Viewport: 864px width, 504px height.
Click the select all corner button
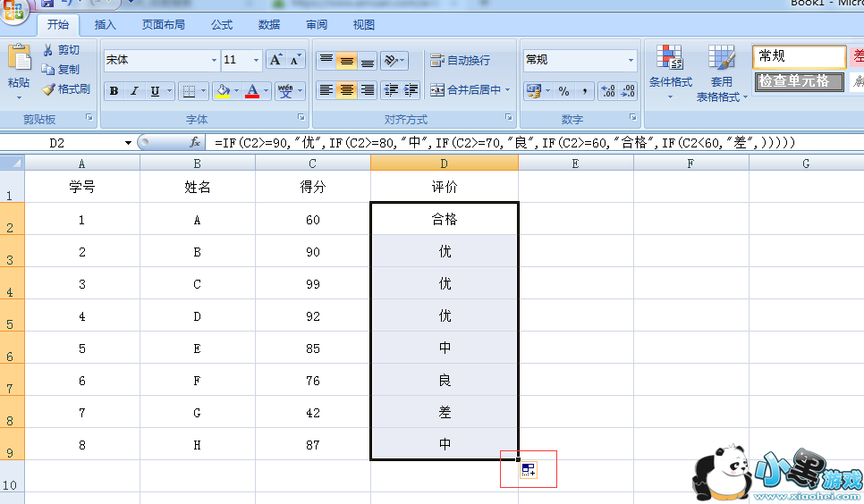coord(13,163)
